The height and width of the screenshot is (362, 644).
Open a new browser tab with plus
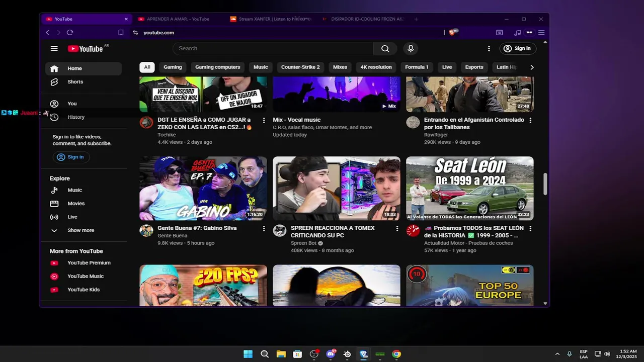[x=416, y=19]
